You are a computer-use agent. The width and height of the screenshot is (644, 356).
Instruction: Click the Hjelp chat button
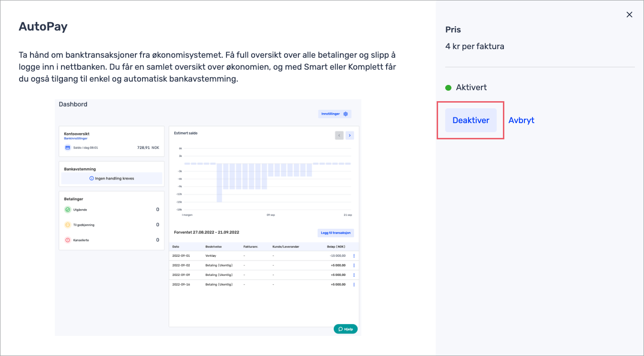pos(345,329)
